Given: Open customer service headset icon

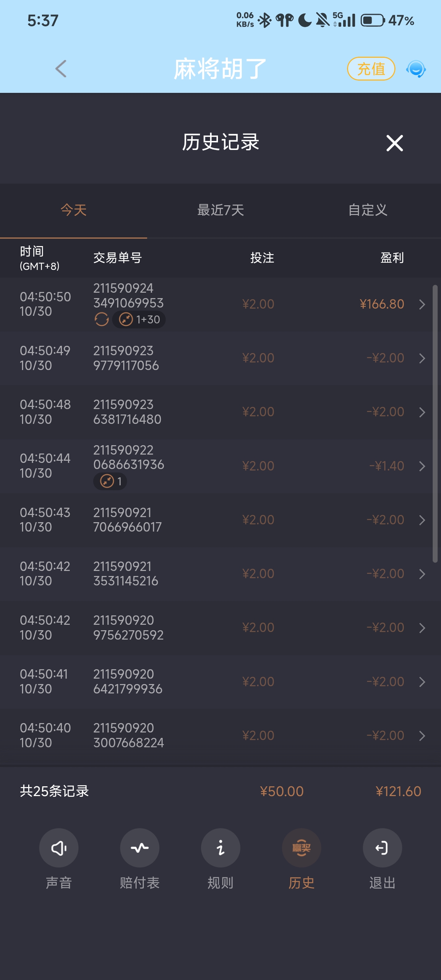Looking at the screenshot, I should [416, 69].
